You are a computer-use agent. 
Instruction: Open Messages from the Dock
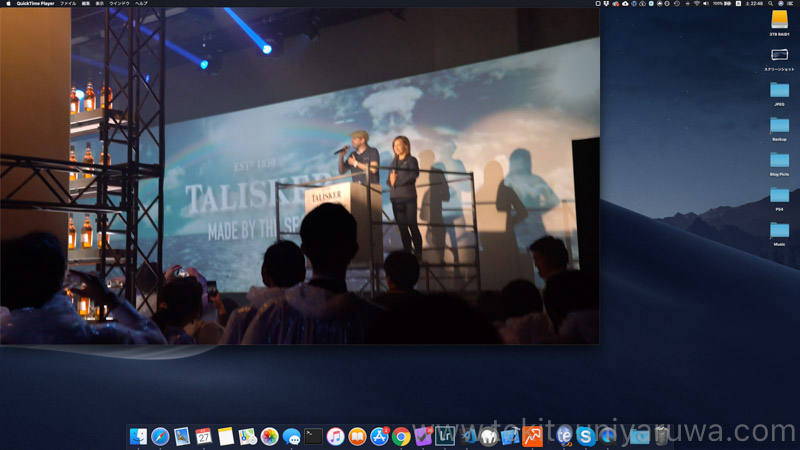(291, 436)
